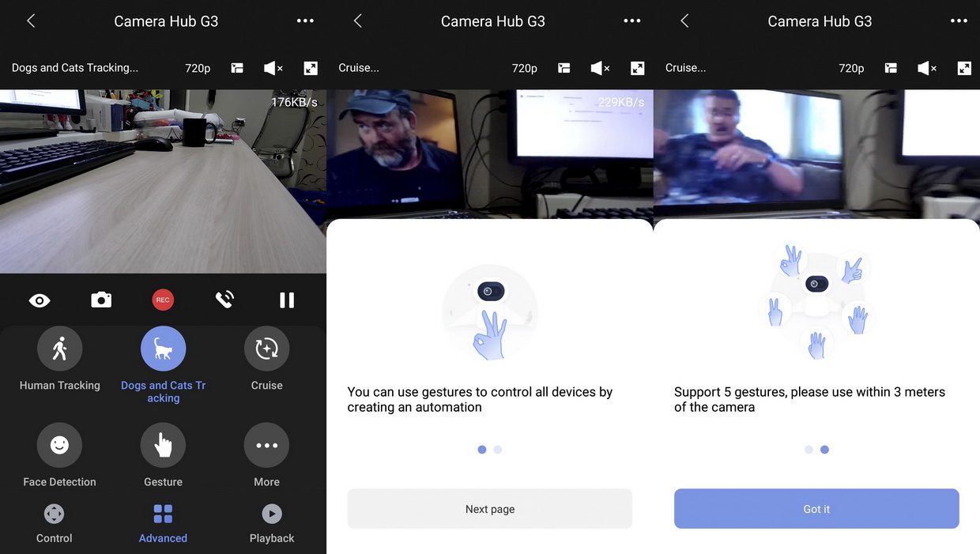Open three-dot menu on left screen header
This screenshot has height=554, width=980.
[x=305, y=21]
